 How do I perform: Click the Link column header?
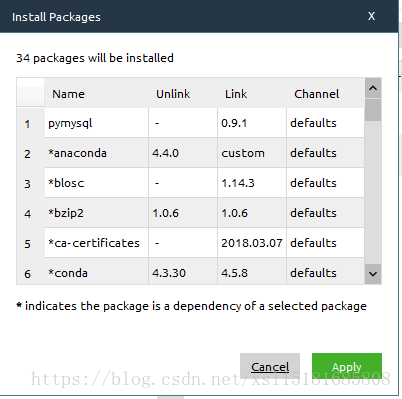tap(252, 94)
